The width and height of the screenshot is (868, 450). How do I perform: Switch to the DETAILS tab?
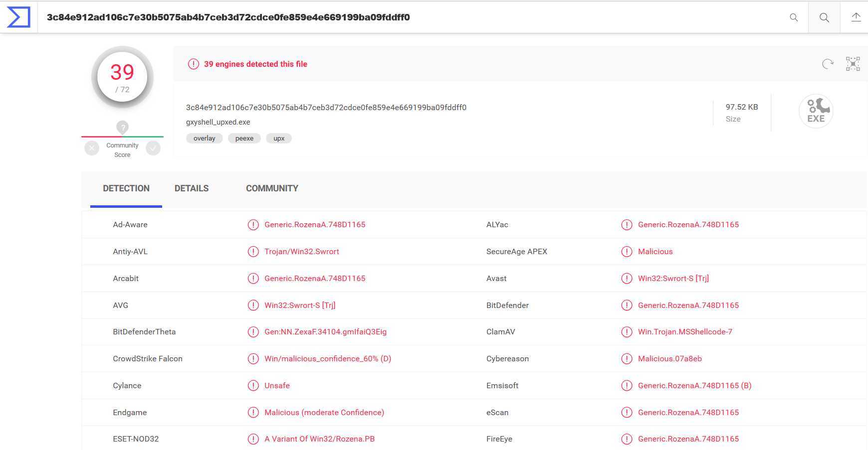coord(192,188)
